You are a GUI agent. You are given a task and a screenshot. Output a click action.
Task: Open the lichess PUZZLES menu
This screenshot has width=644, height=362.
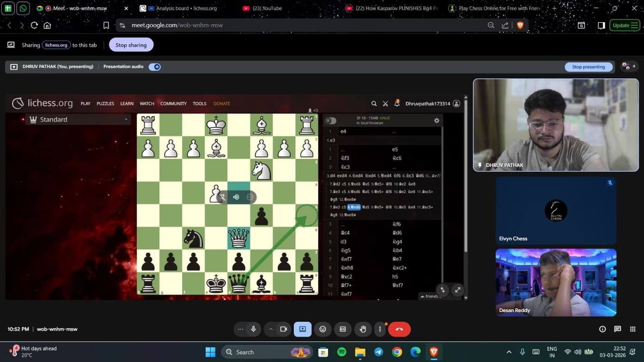click(x=105, y=103)
